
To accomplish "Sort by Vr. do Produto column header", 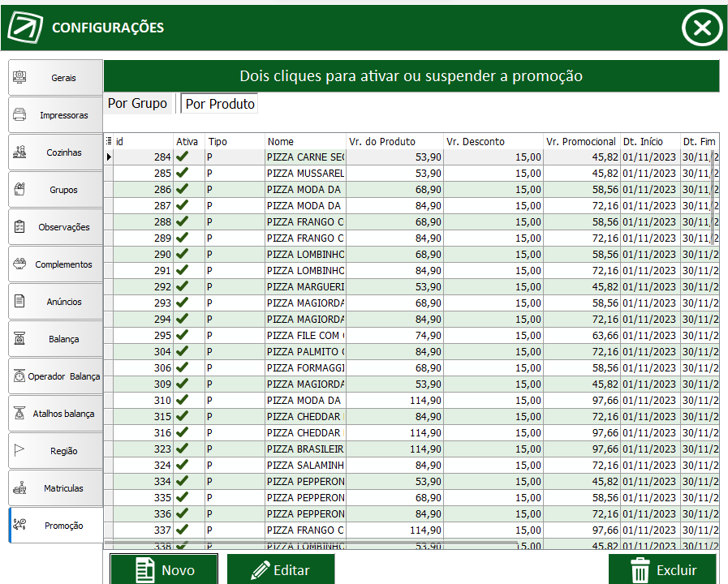I will [x=395, y=141].
